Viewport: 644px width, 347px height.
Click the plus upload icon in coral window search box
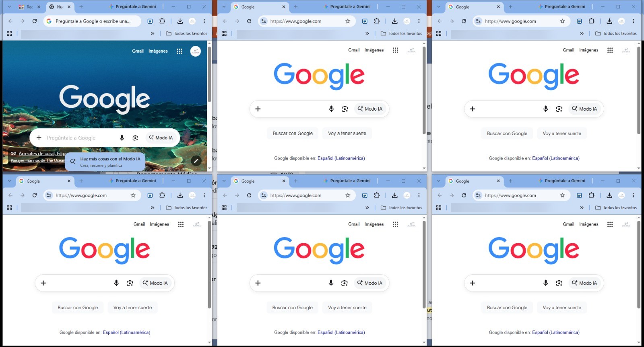tap(39, 138)
